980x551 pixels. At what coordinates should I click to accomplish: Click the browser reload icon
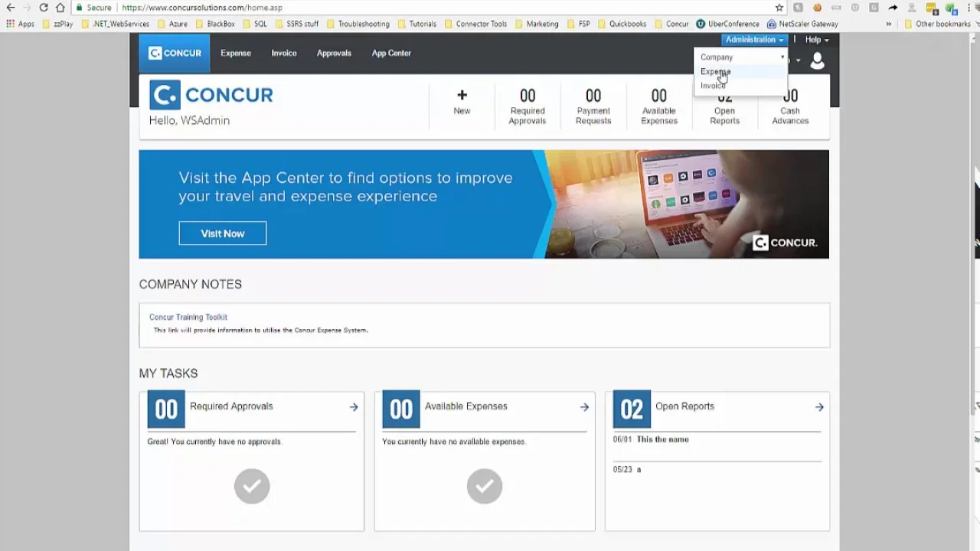(x=44, y=8)
